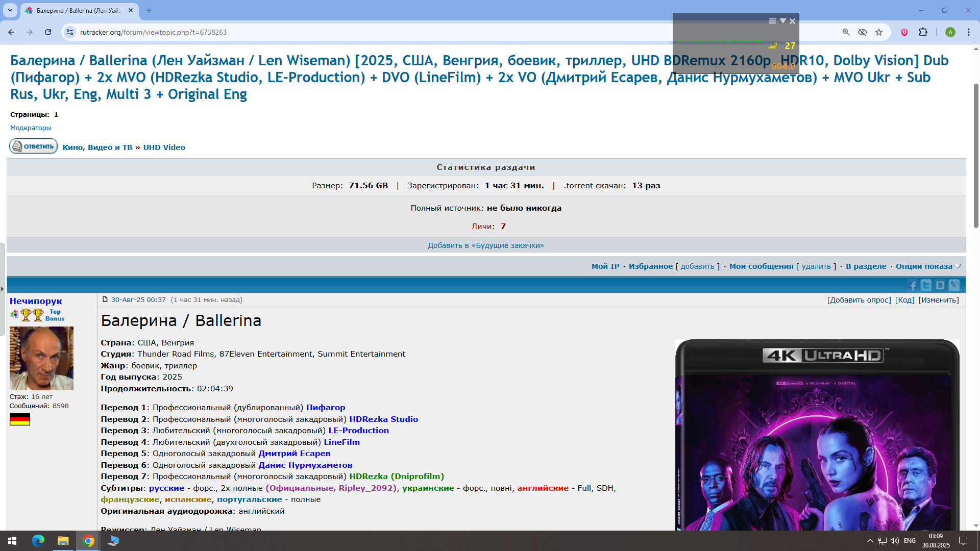Open the Модераторы link
This screenshot has height=551, width=980.
(x=31, y=128)
